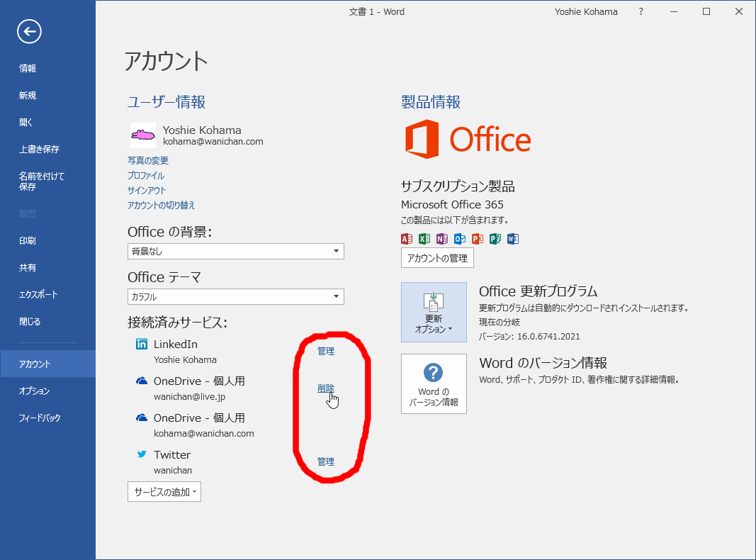Screen dimensions: 756x560
Task: Click the Twitter bird icon
Action: coord(141,454)
